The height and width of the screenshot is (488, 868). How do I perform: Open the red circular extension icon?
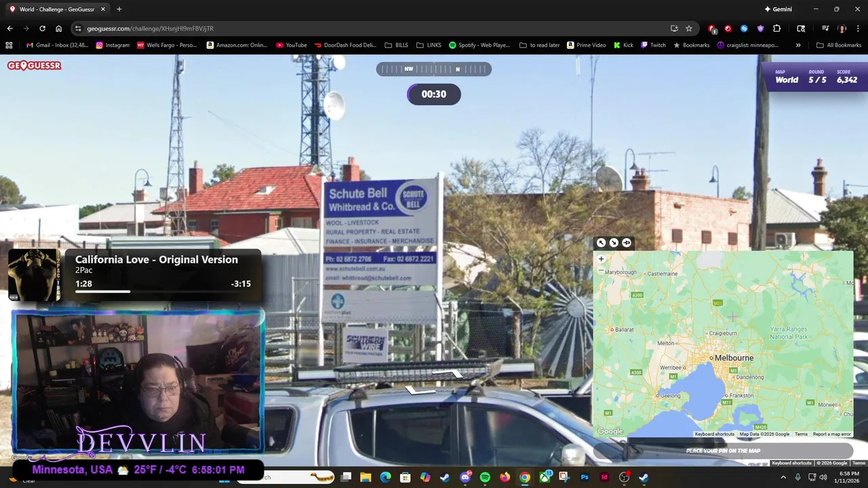tap(728, 28)
